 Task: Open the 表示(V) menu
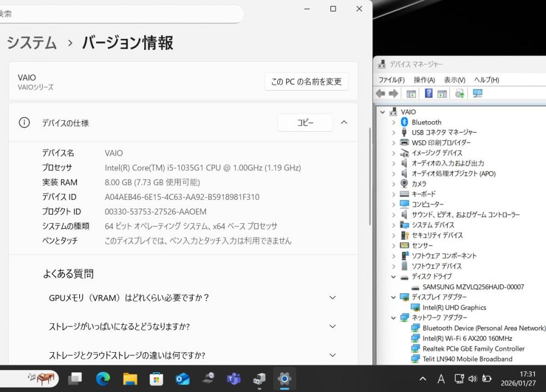point(454,80)
